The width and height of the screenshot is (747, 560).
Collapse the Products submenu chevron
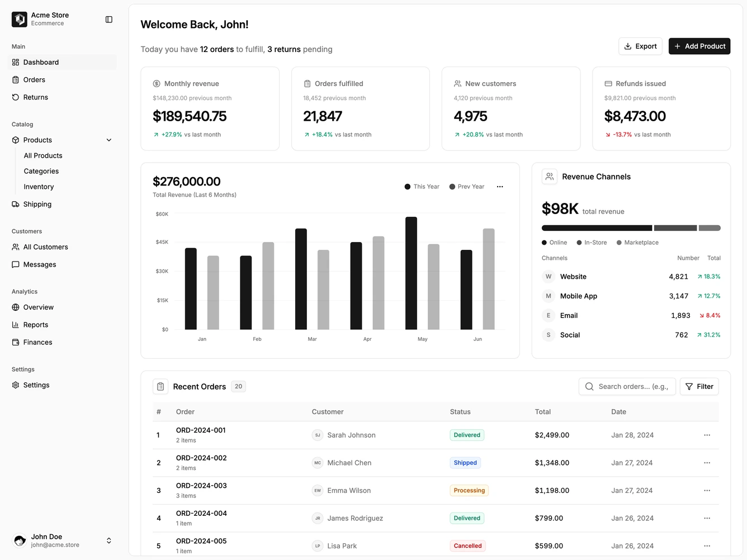pos(109,140)
